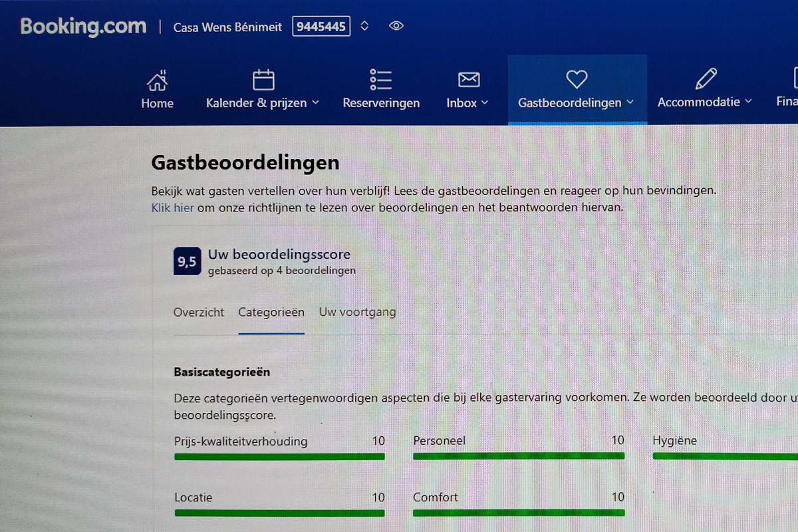Click the Gastbeoordelingen page heading
This screenshot has height=532, width=798.
[245, 162]
